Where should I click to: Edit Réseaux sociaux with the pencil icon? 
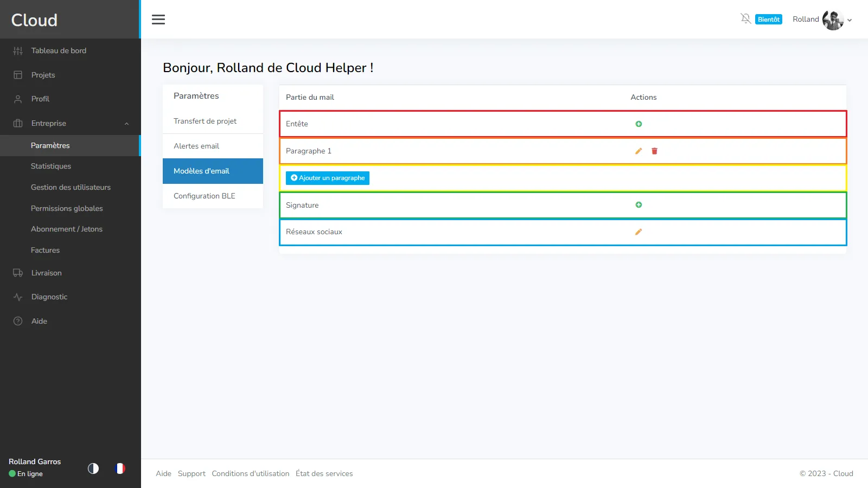tap(639, 232)
